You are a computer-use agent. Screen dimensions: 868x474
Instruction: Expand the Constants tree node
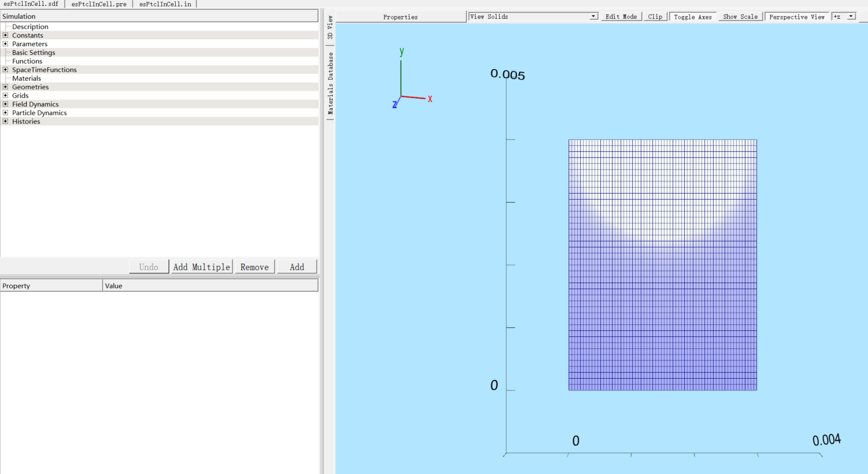click(5, 35)
